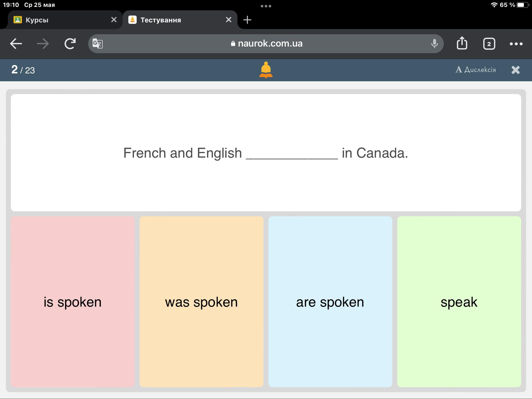
Task: Open the share sheet icon
Action: click(462, 43)
